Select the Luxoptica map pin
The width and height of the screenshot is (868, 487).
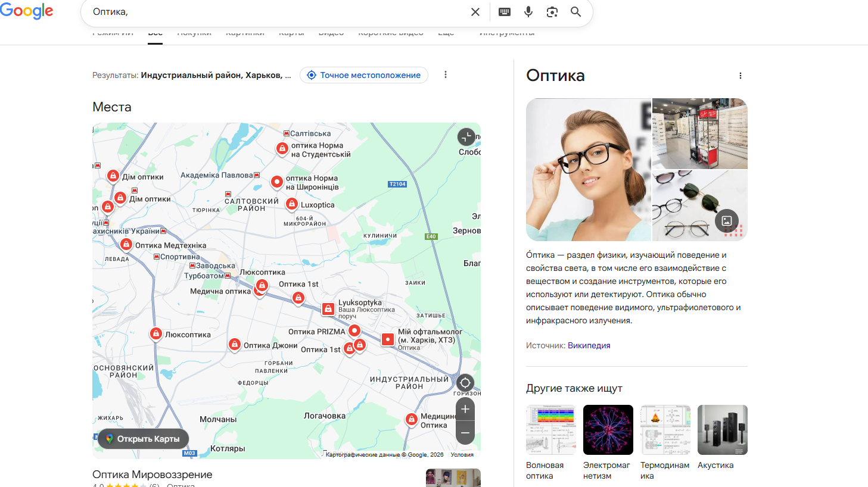click(x=291, y=204)
